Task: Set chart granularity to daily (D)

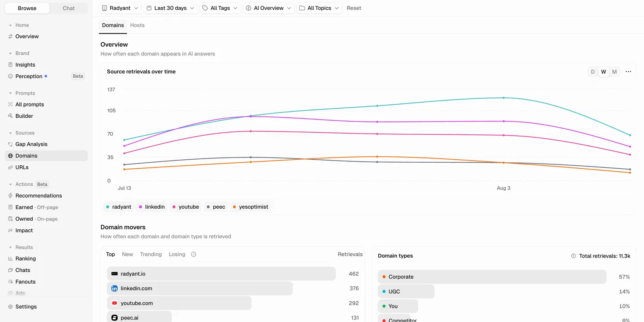Action: (593, 72)
